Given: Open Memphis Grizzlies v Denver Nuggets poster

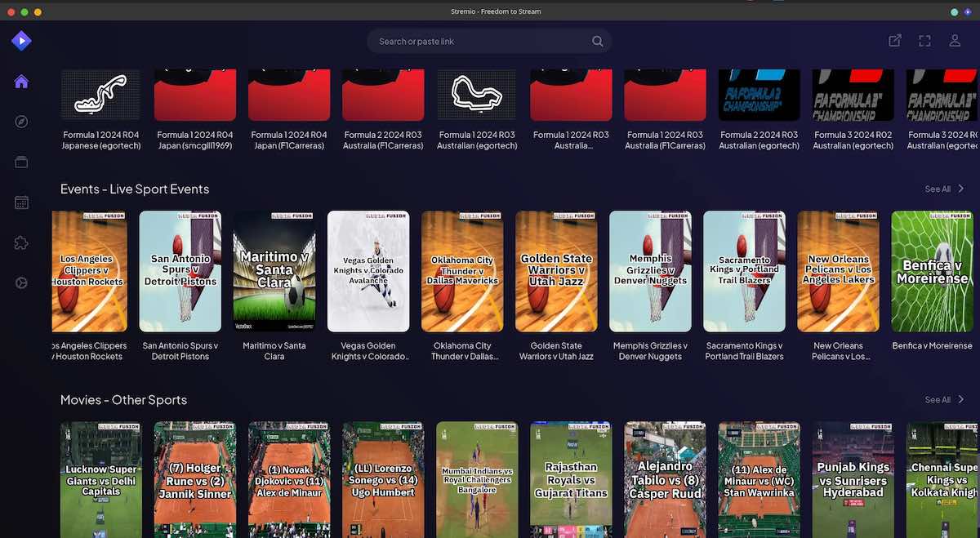Looking at the screenshot, I should point(650,272).
